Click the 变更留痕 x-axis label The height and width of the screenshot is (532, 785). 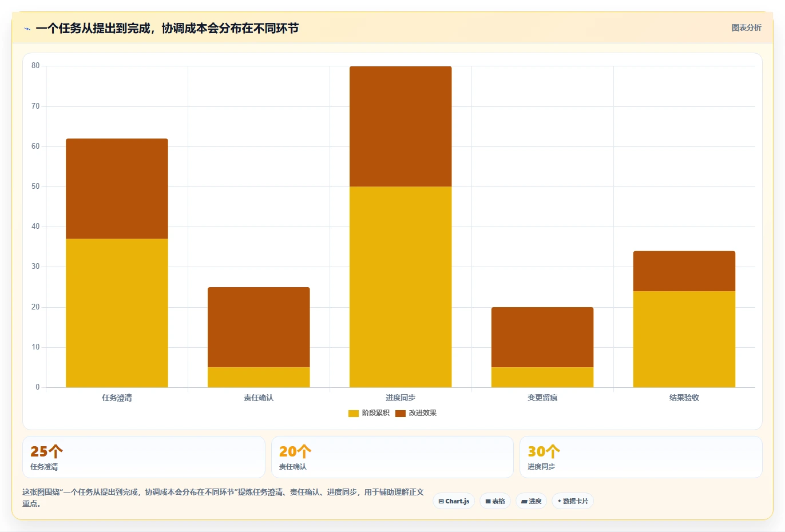(x=542, y=398)
